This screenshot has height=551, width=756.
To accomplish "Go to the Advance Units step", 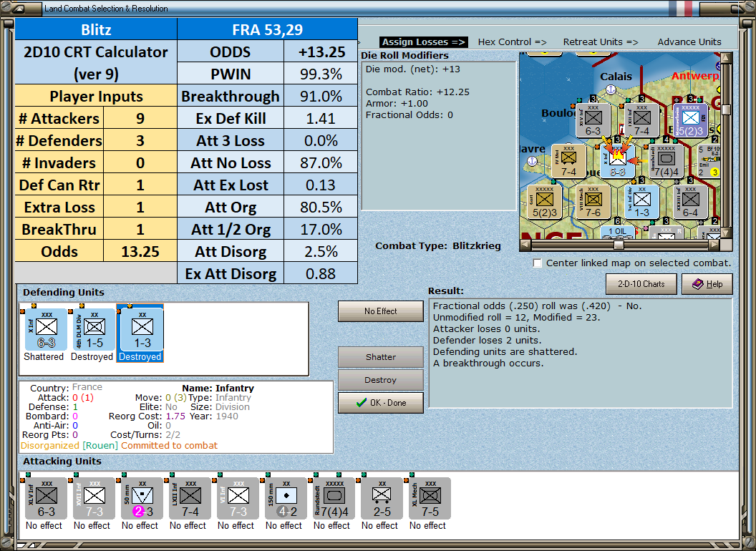I will [x=689, y=42].
